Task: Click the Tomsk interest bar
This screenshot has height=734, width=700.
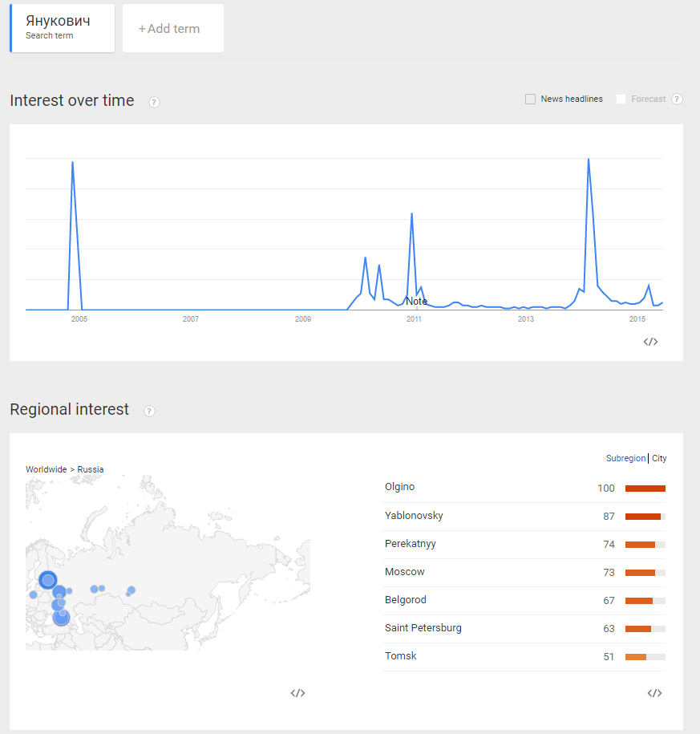Action: tap(645, 657)
